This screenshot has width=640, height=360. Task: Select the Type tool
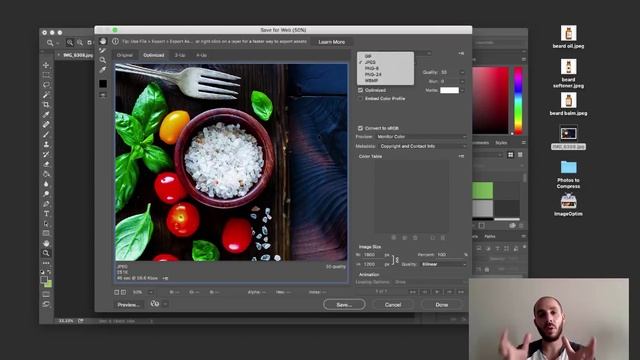tap(46, 213)
